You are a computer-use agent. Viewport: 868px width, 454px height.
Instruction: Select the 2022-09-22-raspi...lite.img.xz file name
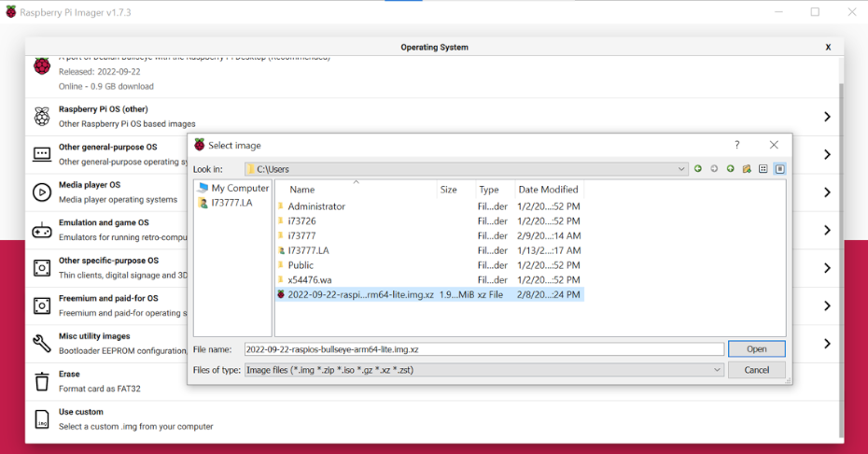tap(360, 294)
